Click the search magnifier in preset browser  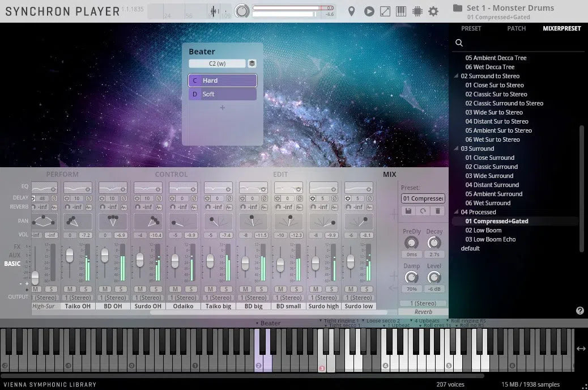[459, 43]
